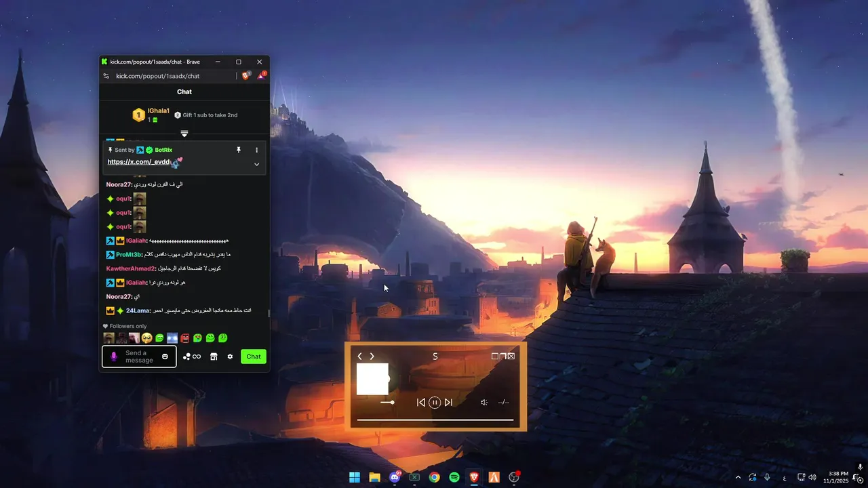Click the microphone icon in system tray
The image size is (868, 488).
(x=767, y=477)
